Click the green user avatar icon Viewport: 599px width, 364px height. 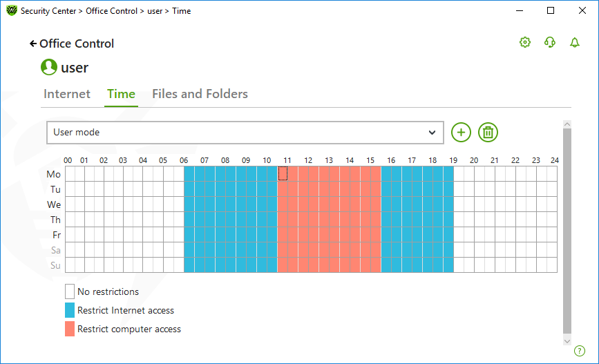coord(49,67)
